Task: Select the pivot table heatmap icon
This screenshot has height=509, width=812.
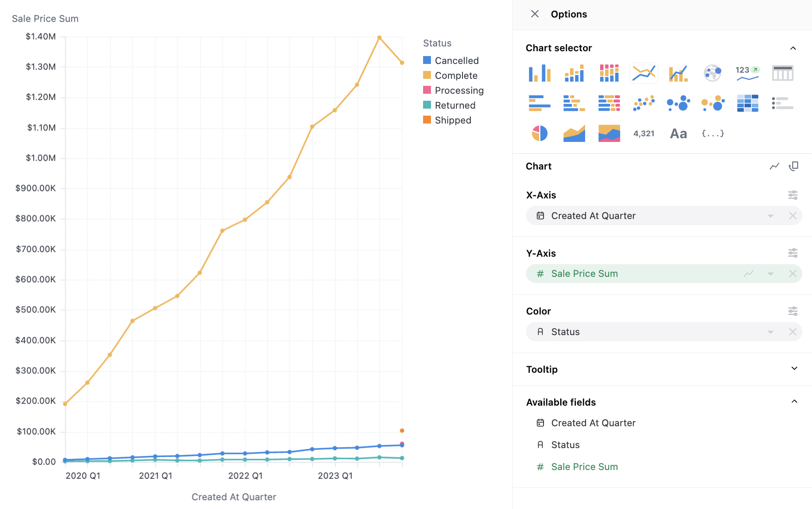Action: (747, 103)
